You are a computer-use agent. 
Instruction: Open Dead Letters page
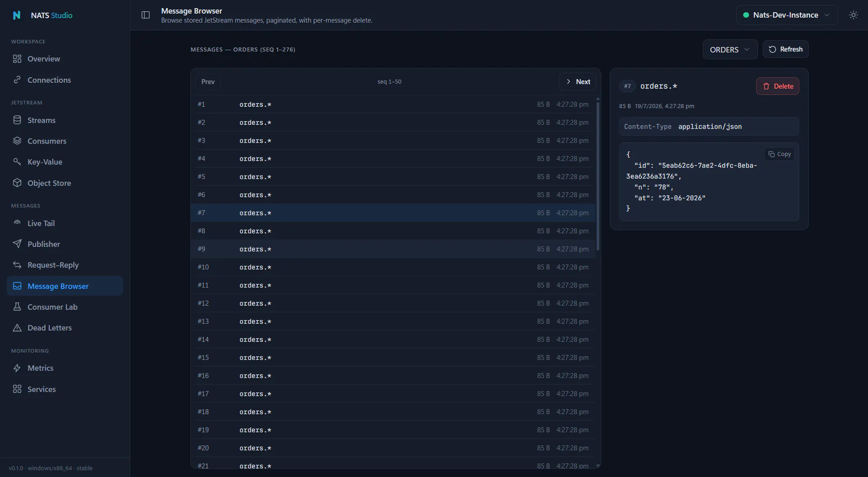coord(65,327)
